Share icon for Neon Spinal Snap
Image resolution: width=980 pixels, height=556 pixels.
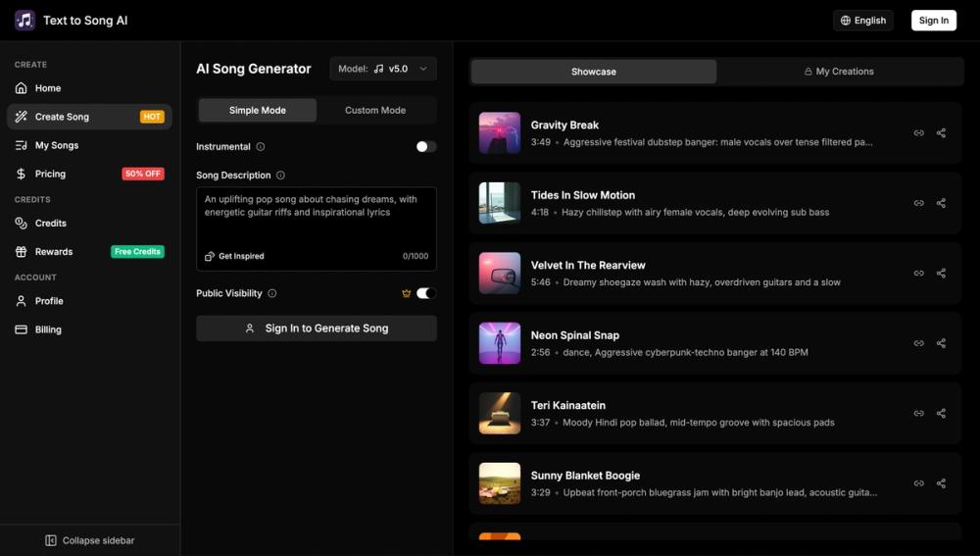(941, 343)
